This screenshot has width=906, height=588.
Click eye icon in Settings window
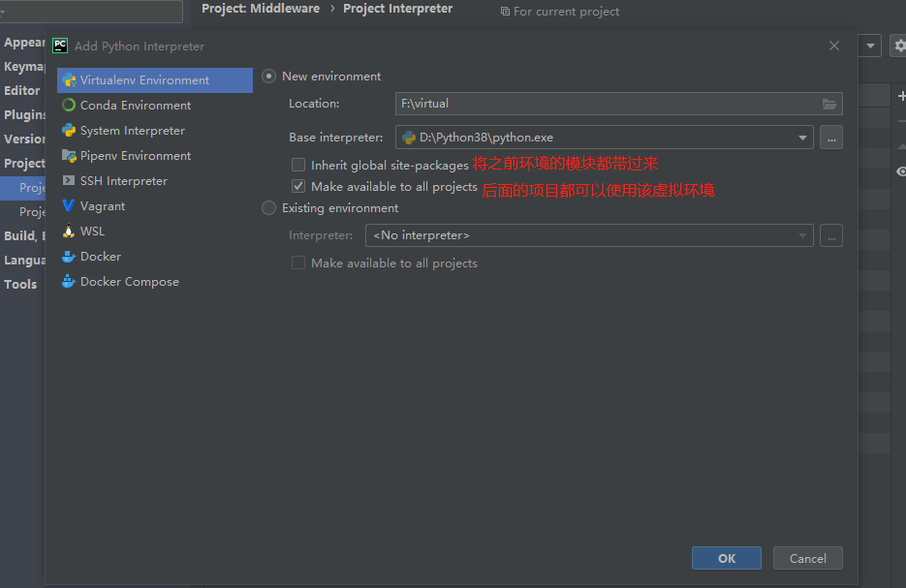coord(901,171)
